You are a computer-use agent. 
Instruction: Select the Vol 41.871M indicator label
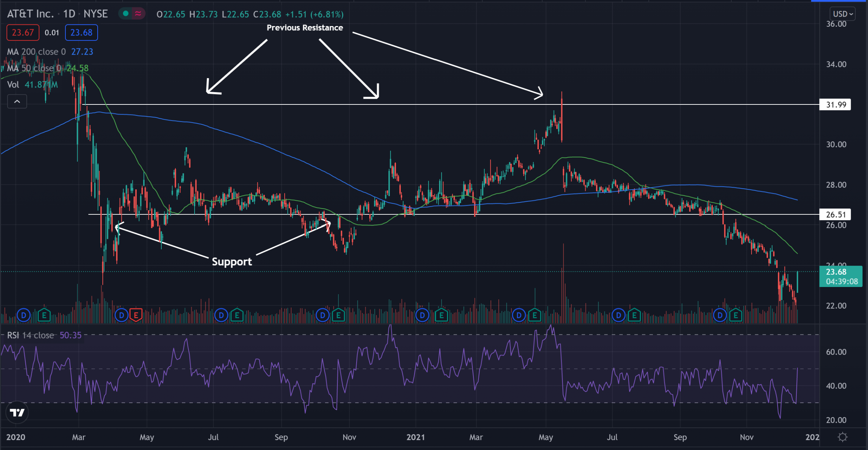tap(32, 85)
